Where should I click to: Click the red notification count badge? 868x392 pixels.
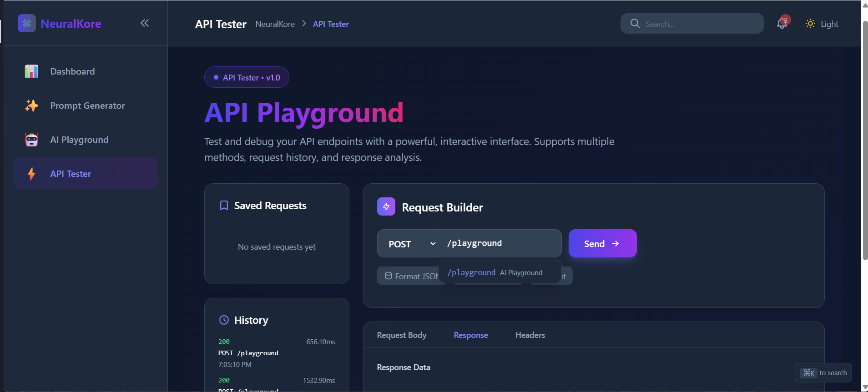pos(785,20)
